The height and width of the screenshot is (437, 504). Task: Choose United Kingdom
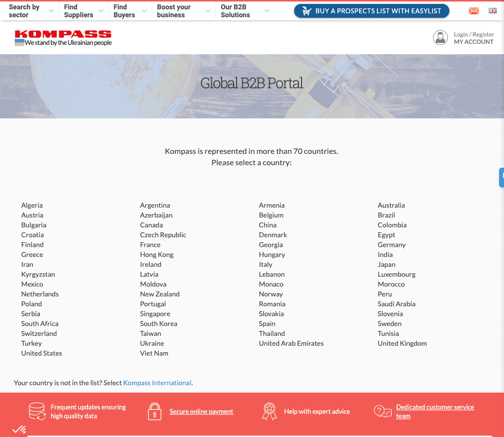pos(402,343)
